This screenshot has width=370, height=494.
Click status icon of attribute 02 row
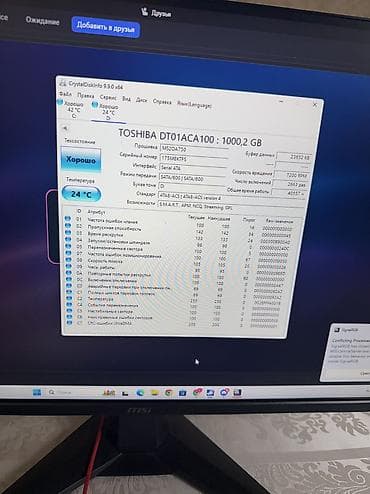68,225
